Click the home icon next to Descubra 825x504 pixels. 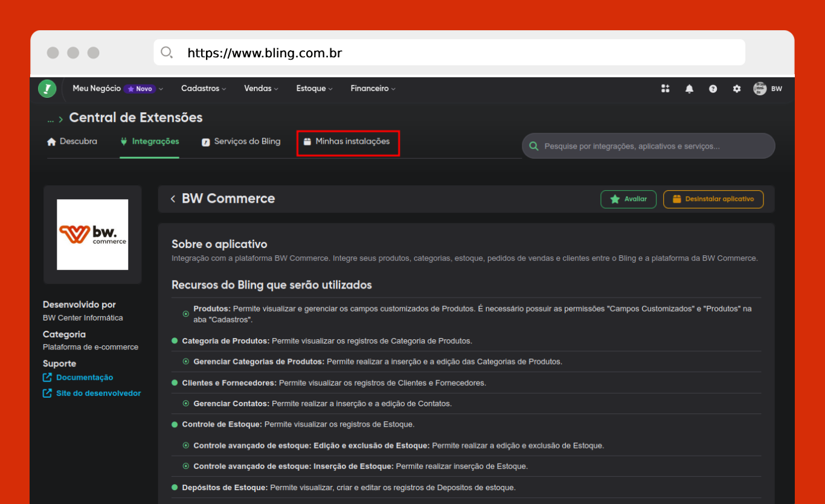pos(51,142)
